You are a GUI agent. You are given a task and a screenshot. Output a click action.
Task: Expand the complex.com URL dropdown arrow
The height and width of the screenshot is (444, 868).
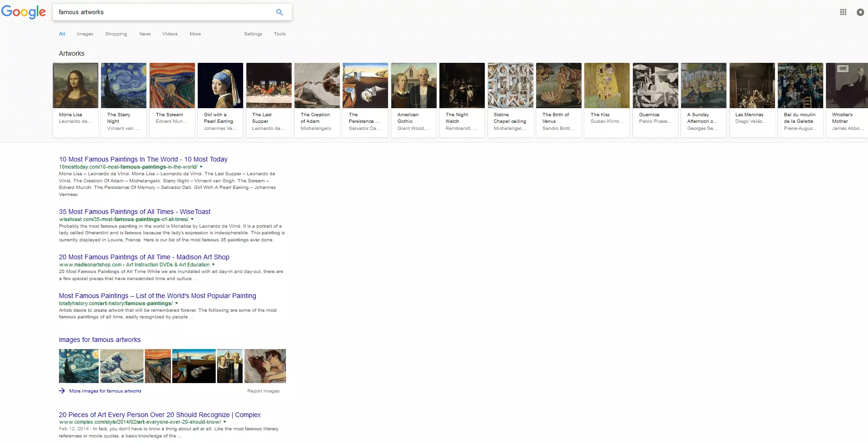225,422
